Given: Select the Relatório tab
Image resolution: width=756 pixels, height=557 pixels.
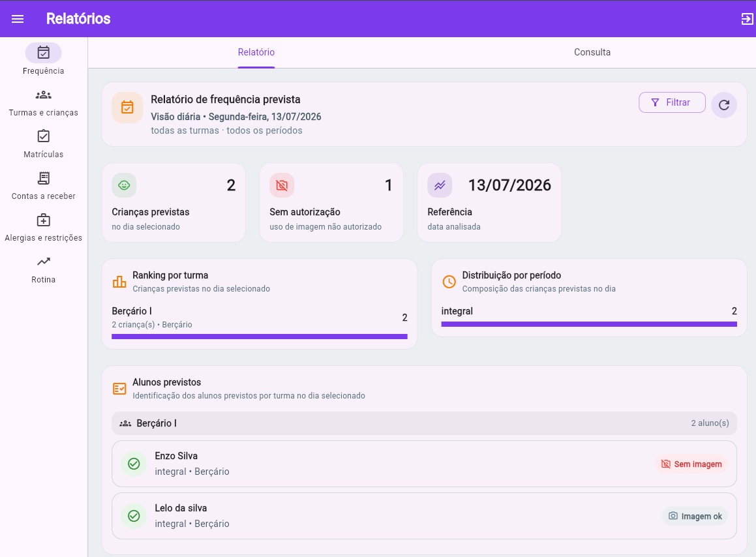Looking at the screenshot, I should coord(256,52).
